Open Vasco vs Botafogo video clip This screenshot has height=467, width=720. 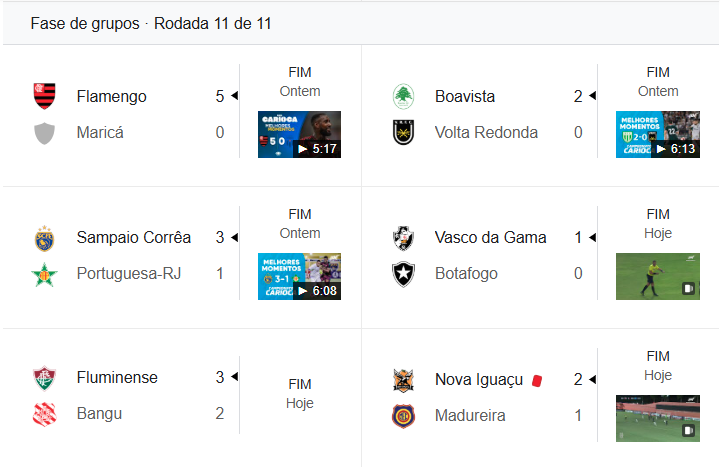657,276
